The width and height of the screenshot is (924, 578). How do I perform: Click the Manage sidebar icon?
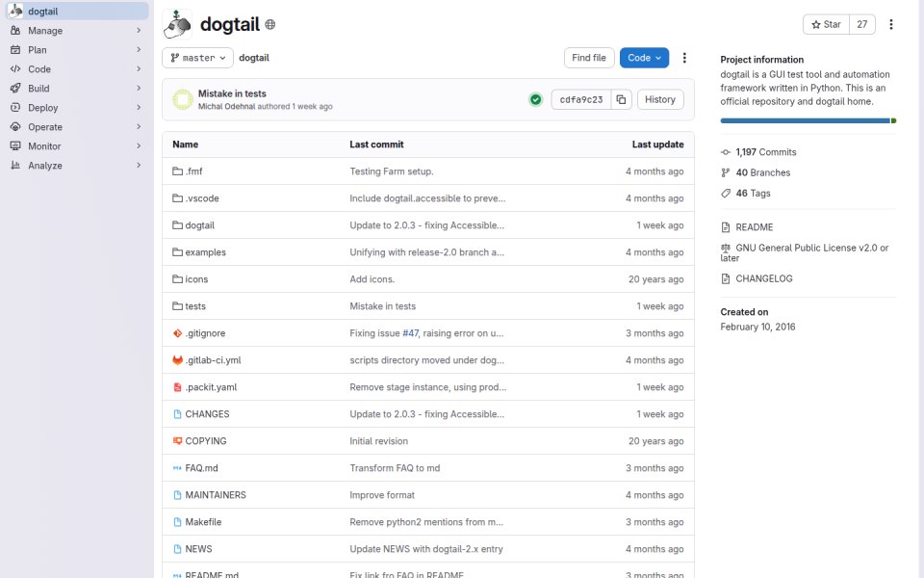(15, 30)
